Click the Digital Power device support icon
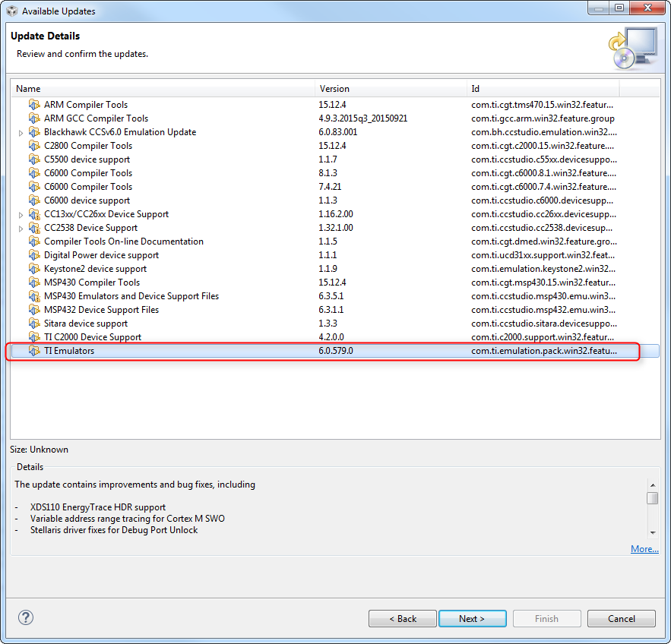 pyautogui.click(x=34, y=255)
